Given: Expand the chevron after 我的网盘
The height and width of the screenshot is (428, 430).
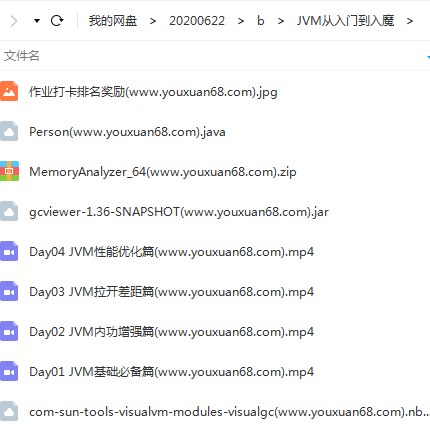Looking at the screenshot, I should pos(153,21).
